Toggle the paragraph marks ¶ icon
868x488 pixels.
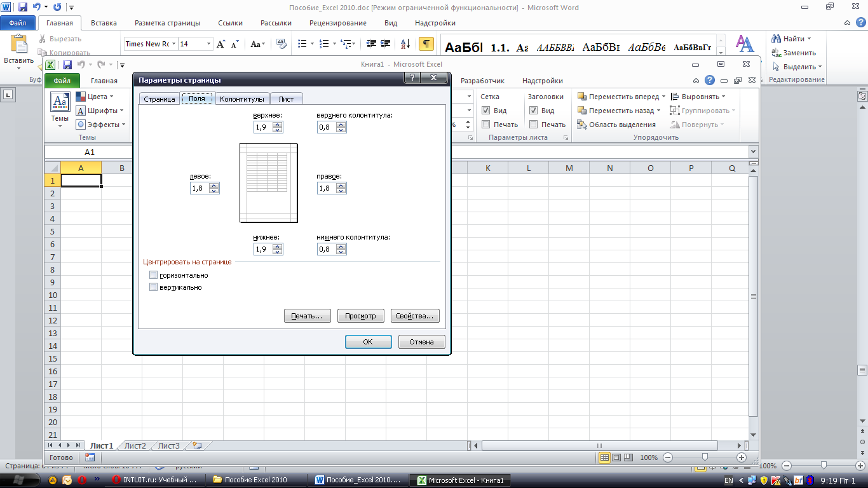426,44
